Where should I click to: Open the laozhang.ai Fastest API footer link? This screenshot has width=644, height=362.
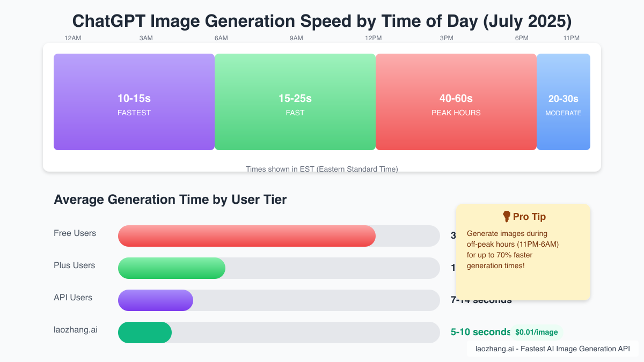coord(553,349)
